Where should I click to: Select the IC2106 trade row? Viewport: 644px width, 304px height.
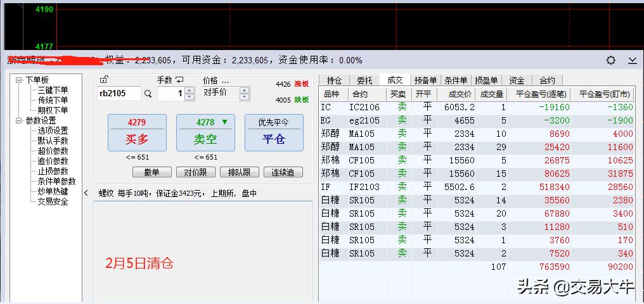coord(477,108)
